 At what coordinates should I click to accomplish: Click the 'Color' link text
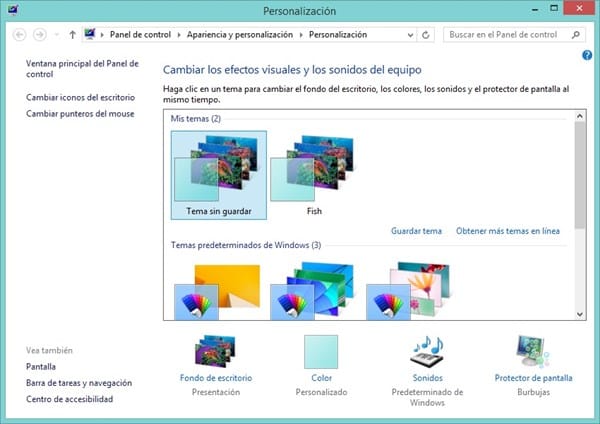(x=321, y=378)
